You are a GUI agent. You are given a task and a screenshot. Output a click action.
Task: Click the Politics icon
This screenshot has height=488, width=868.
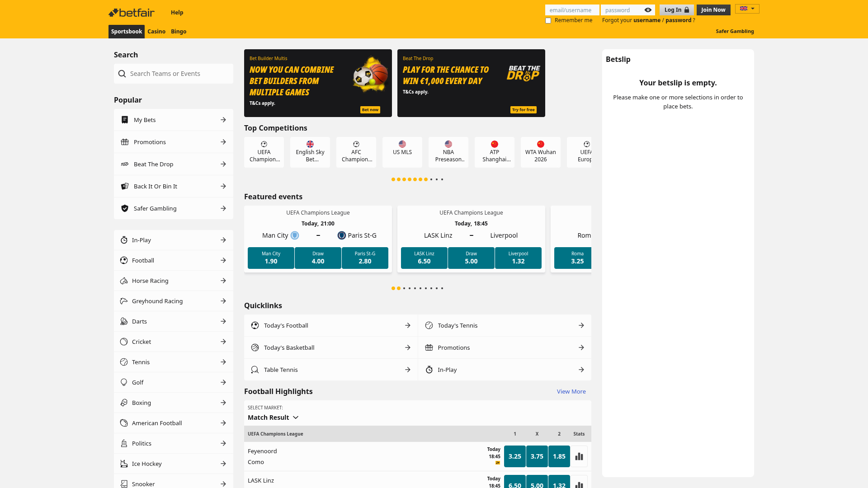(124, 443)
